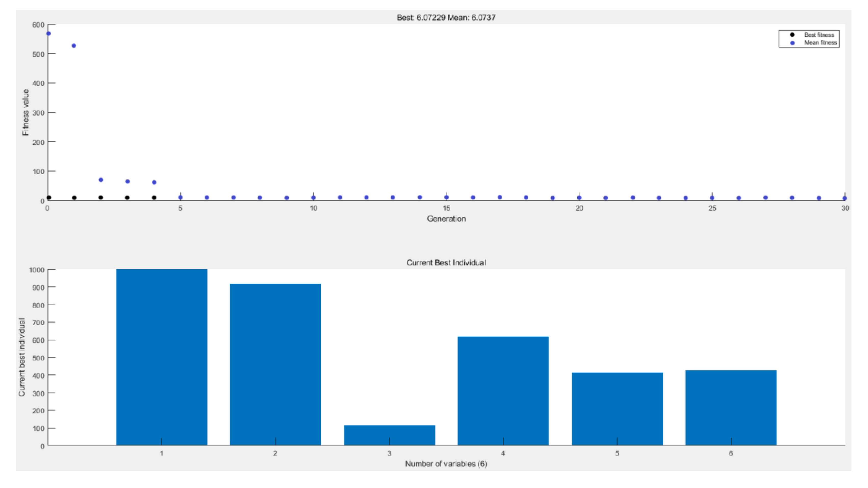Click the 'Fitness value' y-axis label

coord(25,112)
